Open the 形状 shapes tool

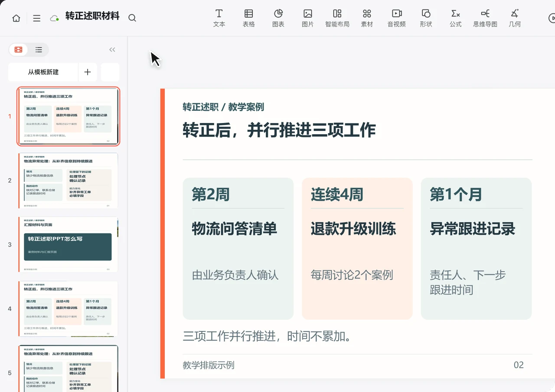(x=426, y=18)
